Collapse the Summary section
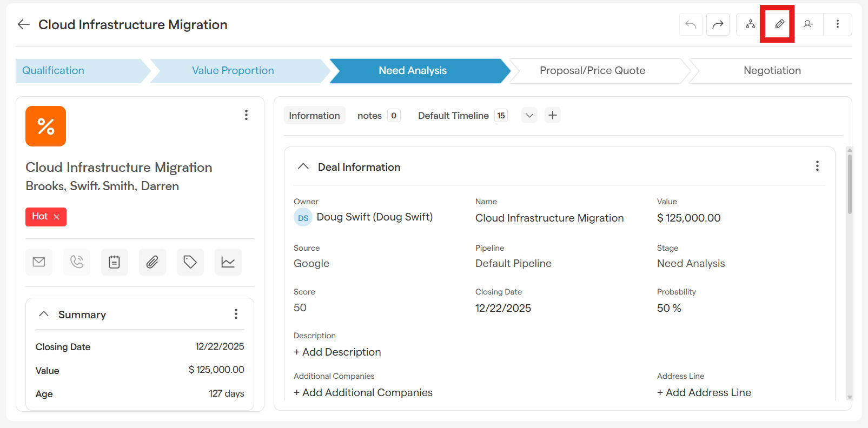 click(44, 314)
